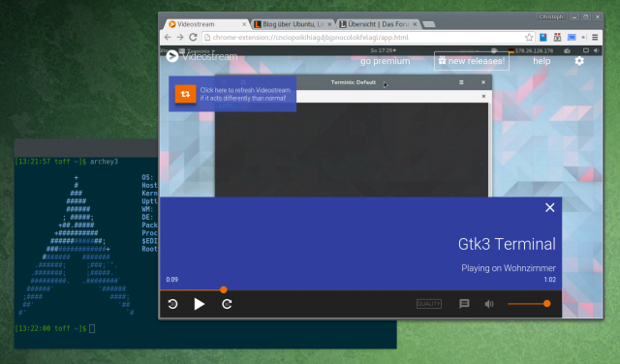
Task: Click the So 17:29 clock in video top bar
Action: click(x=383, y=50)
